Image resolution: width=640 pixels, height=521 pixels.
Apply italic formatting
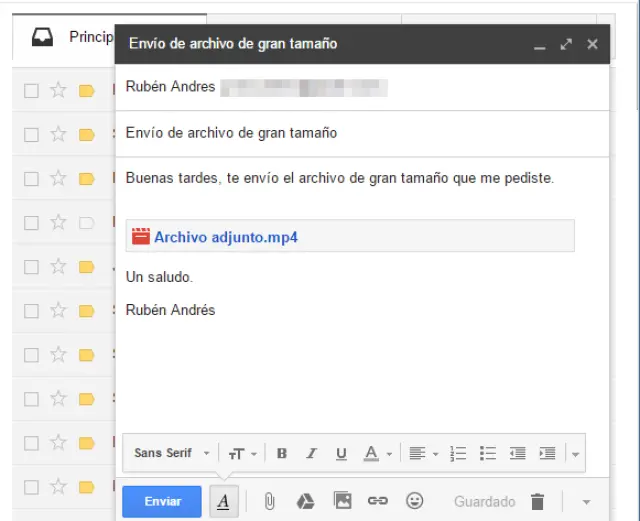311,453
